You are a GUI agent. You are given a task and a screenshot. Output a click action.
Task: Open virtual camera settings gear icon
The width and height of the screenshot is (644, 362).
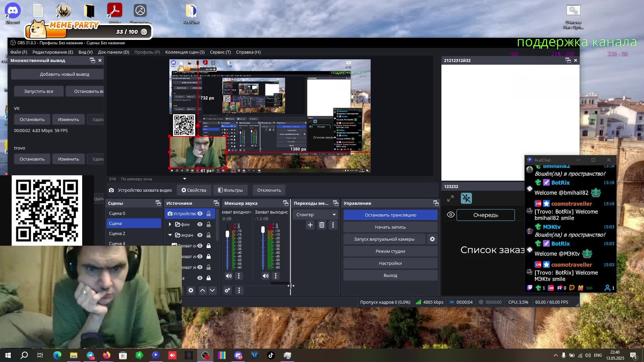tap(432, 239)
